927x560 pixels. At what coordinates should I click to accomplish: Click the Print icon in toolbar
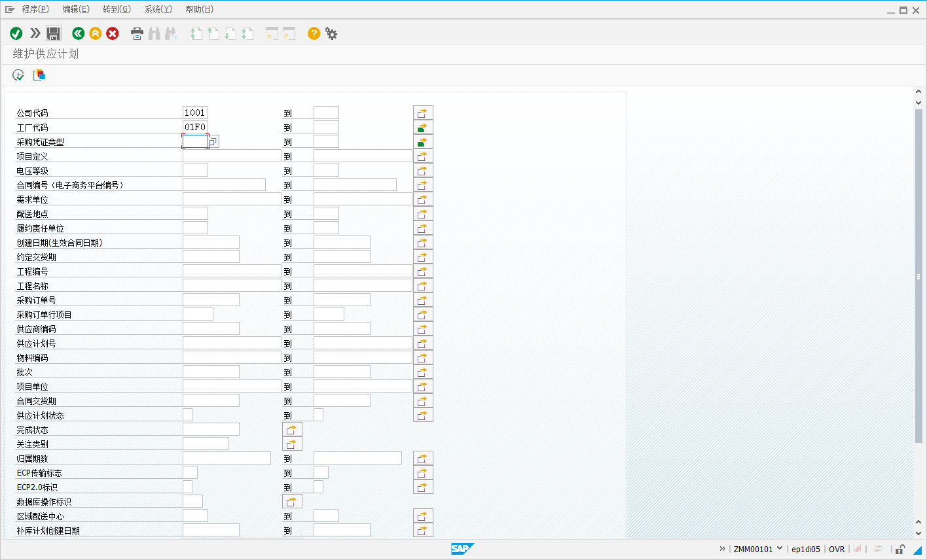point(137,33)
